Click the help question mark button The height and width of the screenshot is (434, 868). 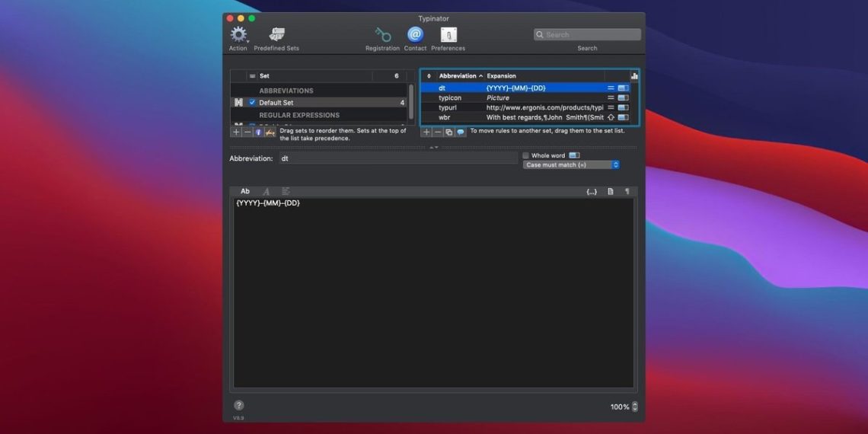pyautogui.click(x=239, y=406)
